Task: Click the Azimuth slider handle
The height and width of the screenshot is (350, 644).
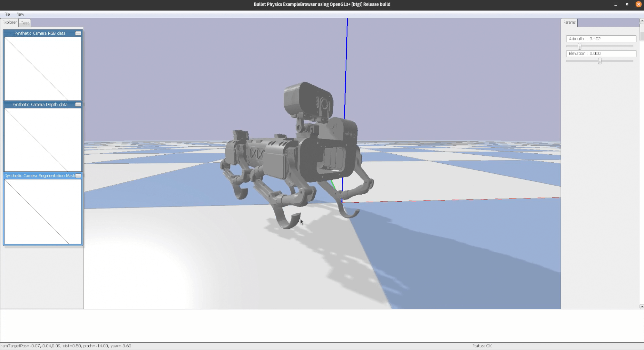Action: tap(579, 46)
